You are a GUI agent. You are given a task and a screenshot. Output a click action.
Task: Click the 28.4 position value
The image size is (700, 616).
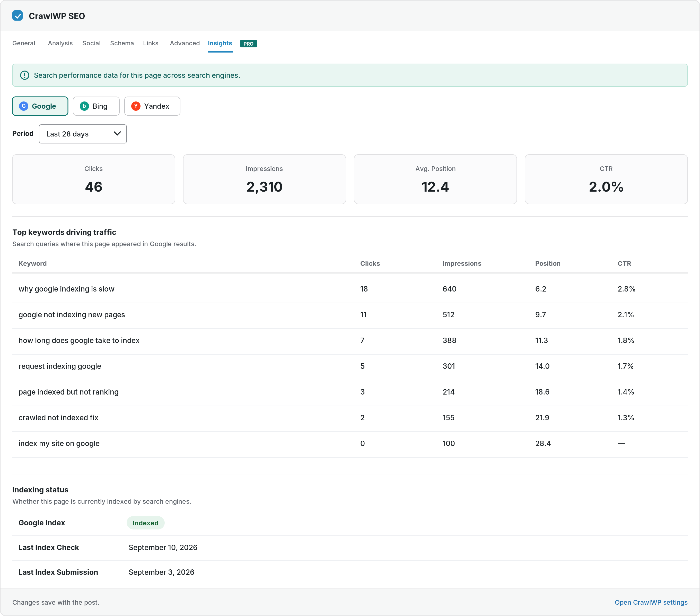coord(543,443)
